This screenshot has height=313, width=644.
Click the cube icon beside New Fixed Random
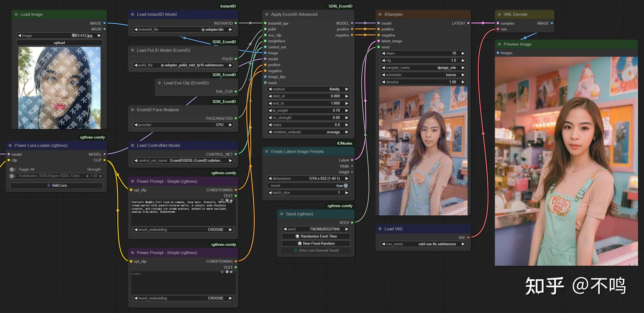pos(300,243)
